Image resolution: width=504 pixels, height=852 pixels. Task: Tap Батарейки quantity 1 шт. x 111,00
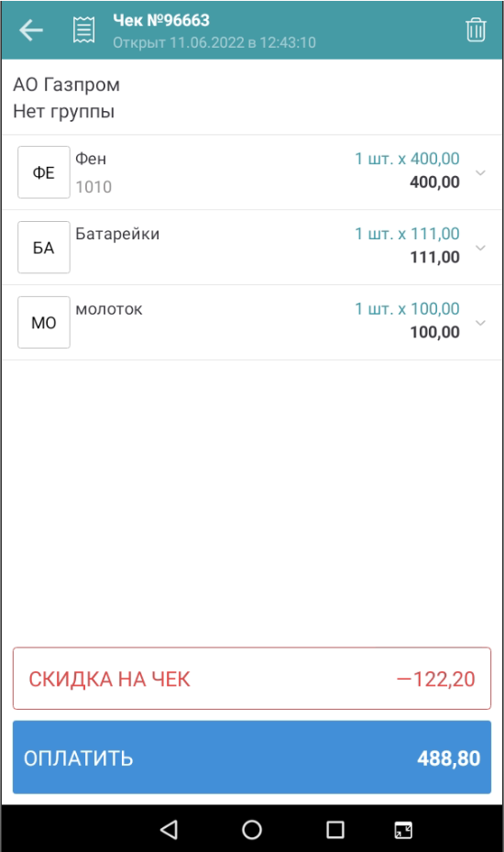pyautogui.click(x=408, y=234)
